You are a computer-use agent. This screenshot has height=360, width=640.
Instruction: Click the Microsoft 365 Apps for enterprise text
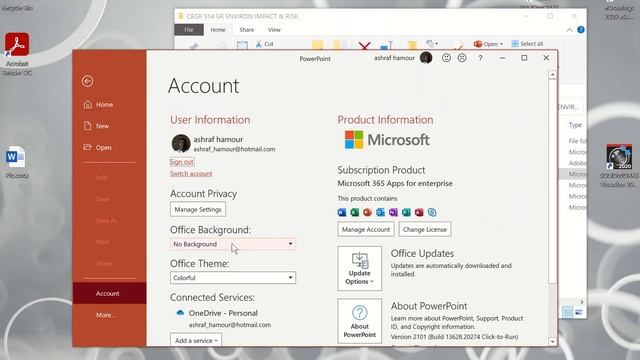click(395, 183)
